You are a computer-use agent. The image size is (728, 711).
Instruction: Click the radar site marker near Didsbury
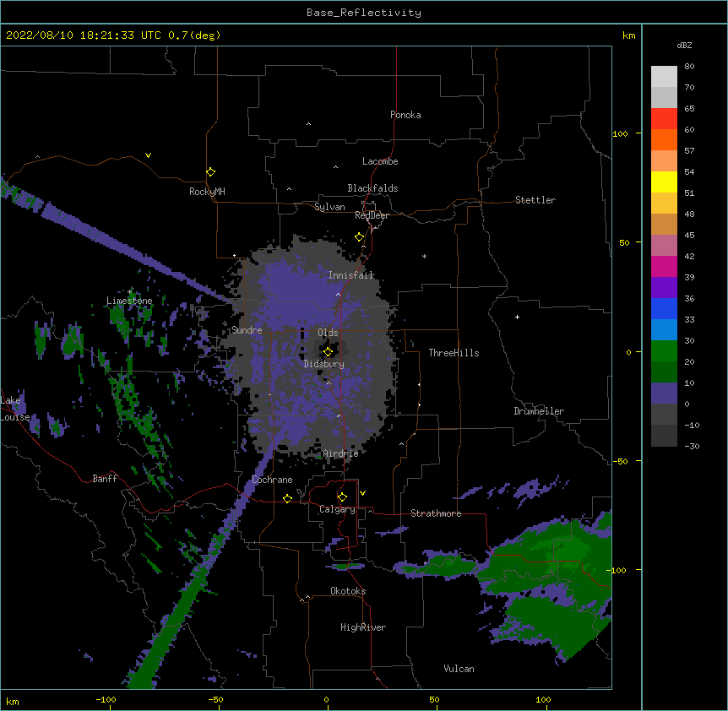329,352
